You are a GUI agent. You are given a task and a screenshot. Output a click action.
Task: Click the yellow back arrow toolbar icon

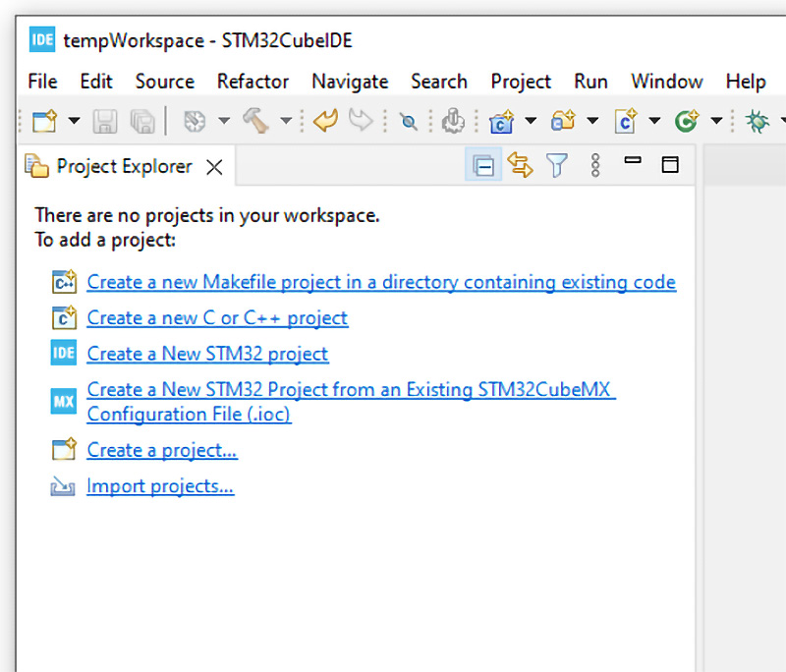click(326, 121)
